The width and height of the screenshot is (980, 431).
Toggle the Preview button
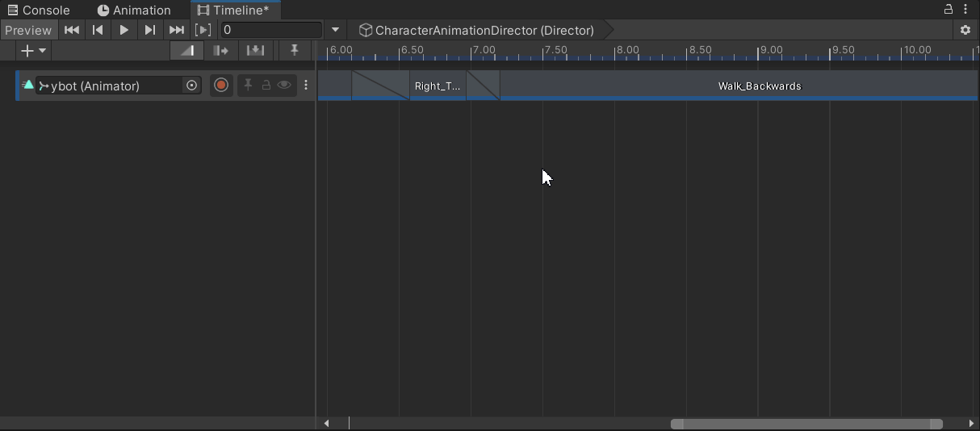[x=28, y=30]
